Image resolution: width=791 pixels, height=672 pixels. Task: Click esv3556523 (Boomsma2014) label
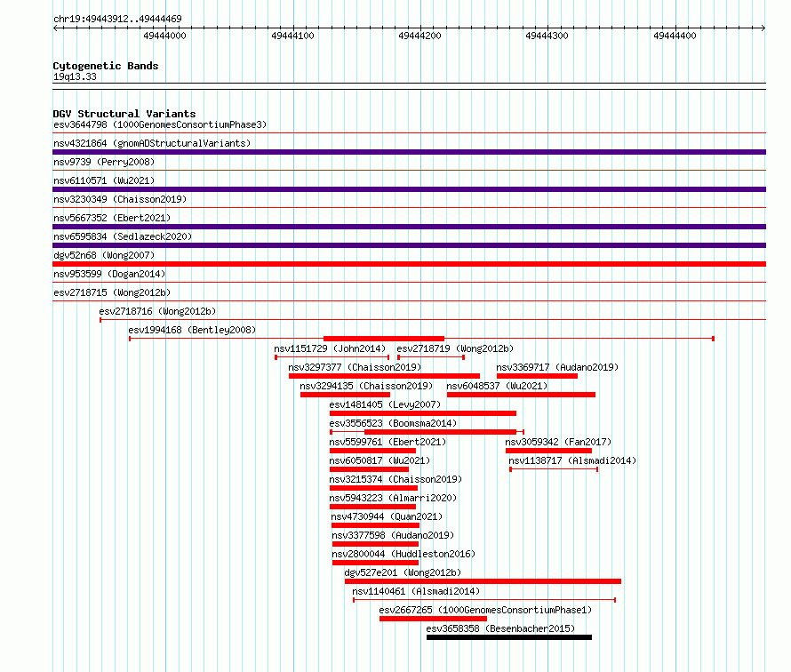(393, 423)
